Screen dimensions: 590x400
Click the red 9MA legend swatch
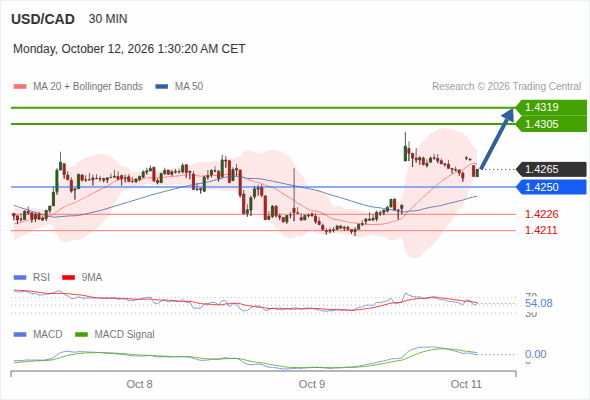[68, 278]
